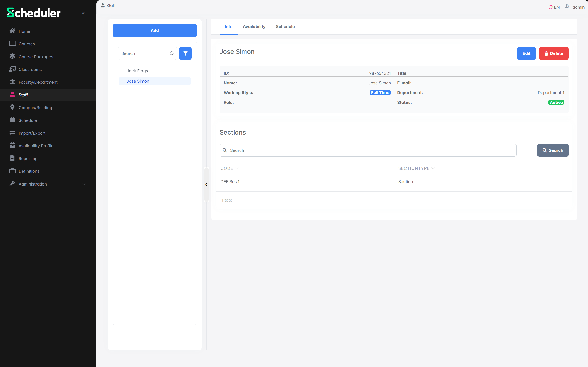The image size is (588, 367).
Task: Go to Import/Export in the sidebar
Action: (x=32, y=133)
